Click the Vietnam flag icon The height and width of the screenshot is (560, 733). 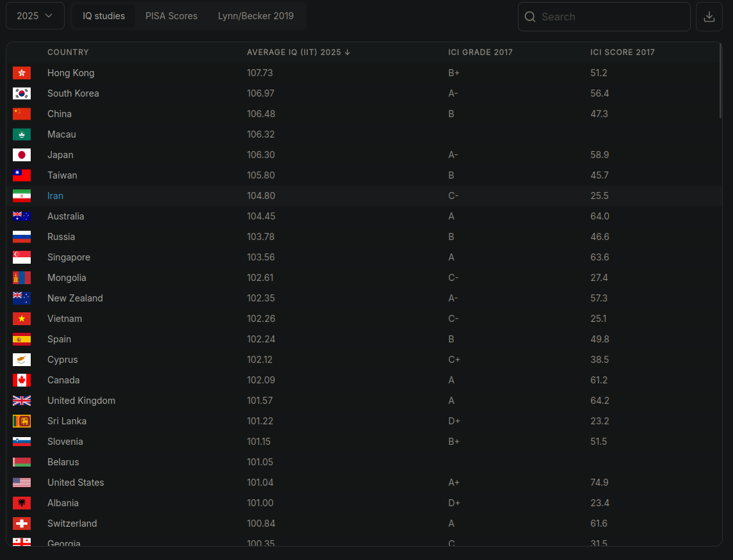pyautogui.click(x=22, y=319)
